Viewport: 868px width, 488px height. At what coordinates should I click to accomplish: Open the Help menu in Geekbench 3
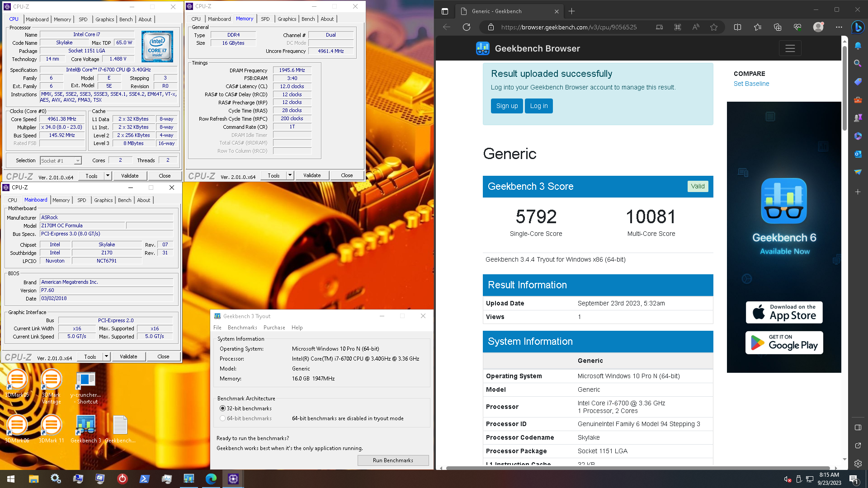click(297, 328)
